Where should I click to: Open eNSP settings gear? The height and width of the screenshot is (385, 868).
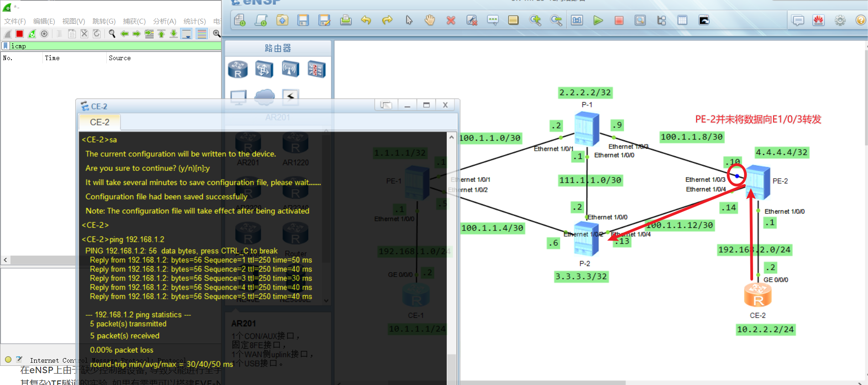click(x=840, y=21)
